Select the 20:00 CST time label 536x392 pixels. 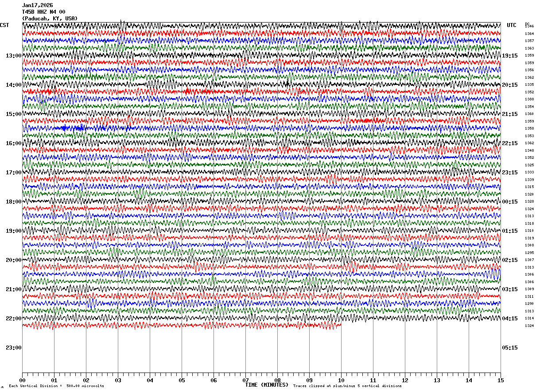click(x=14, y=260)
